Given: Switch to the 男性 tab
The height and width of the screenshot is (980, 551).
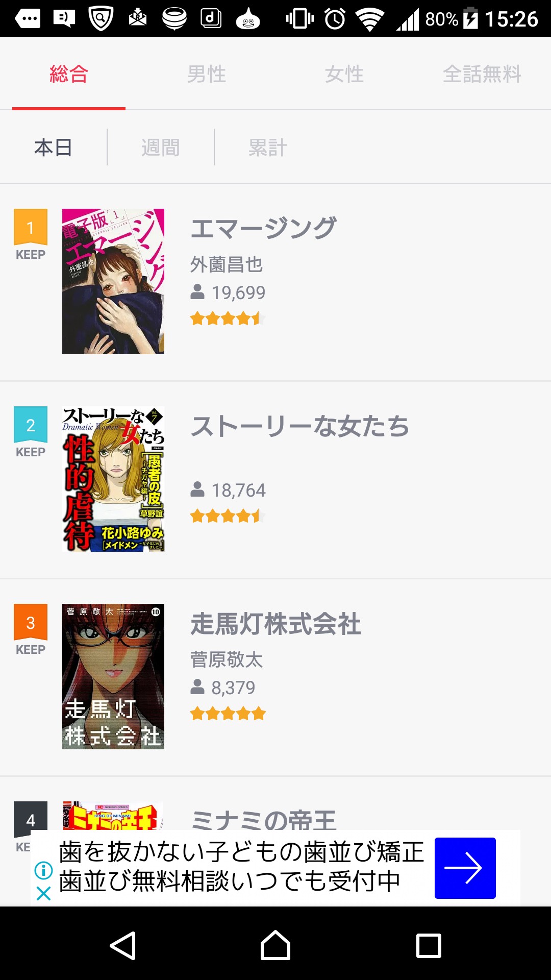Looking at the screenshot, I should (207, 75).
